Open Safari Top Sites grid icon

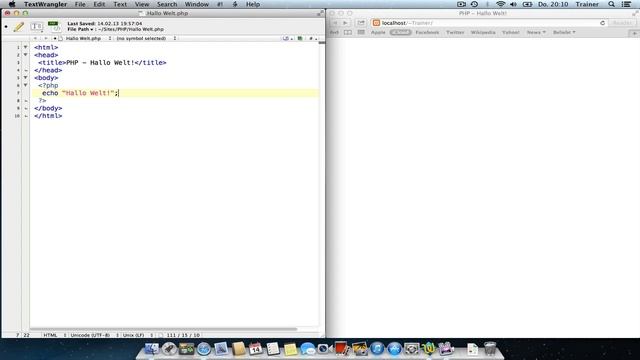(x=361, y=32)
